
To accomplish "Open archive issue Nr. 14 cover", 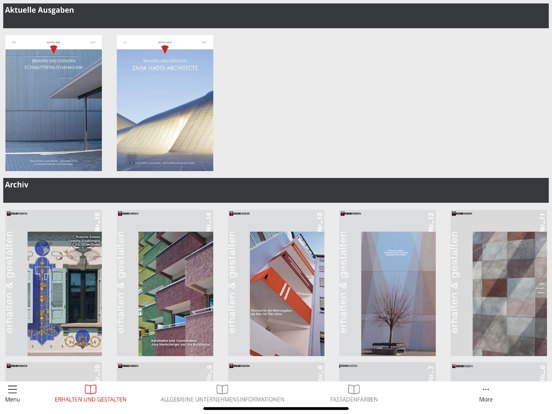I will (x=165, y=283).
